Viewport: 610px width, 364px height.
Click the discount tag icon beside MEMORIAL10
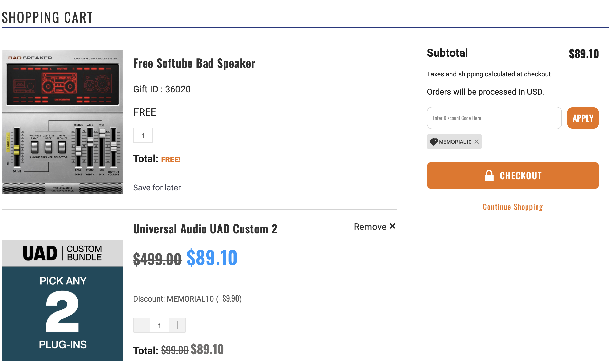click(x=434, y=142)
